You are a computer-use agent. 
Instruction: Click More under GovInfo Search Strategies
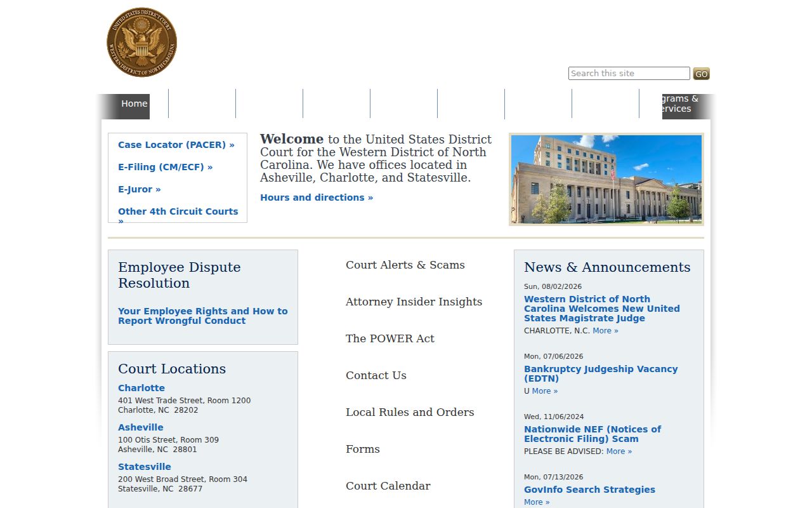(537, 502)
